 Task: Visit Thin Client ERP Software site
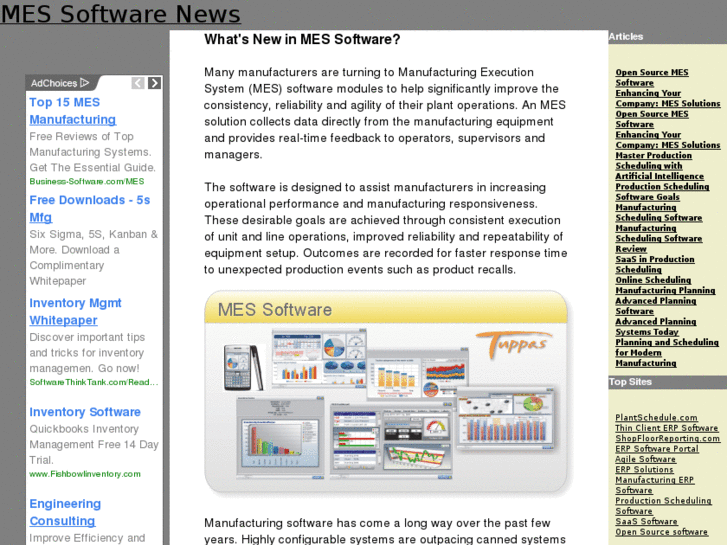[666, 428]
